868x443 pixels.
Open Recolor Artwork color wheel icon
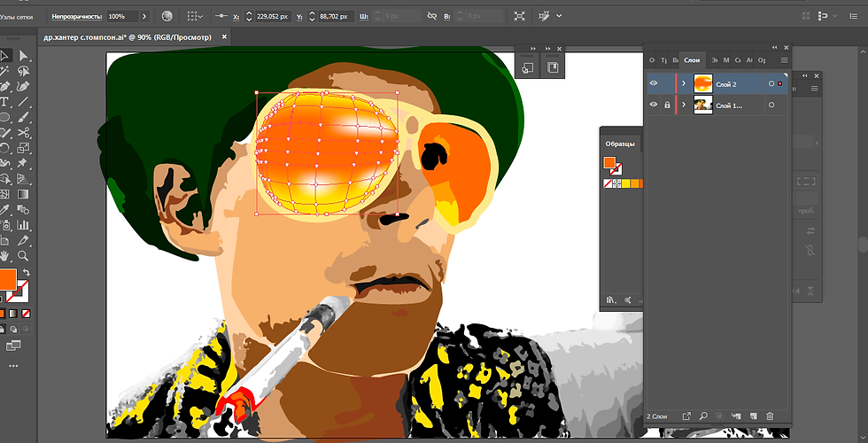coord(167,17)
